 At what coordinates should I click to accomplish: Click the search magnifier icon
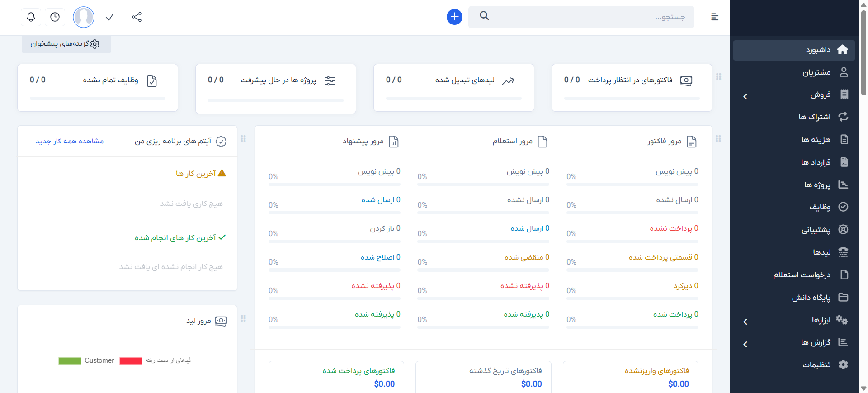tap(484, 16)
